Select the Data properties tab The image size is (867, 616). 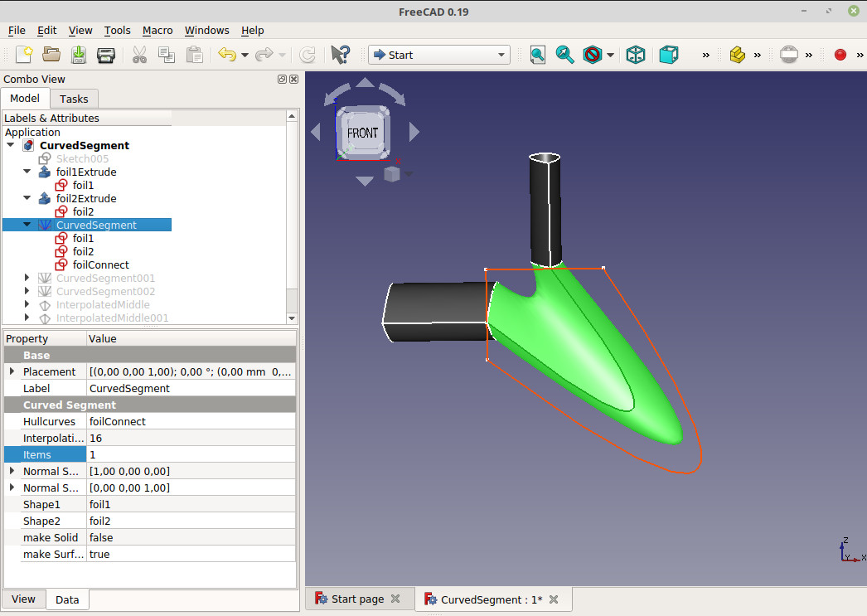coord(67,600)
